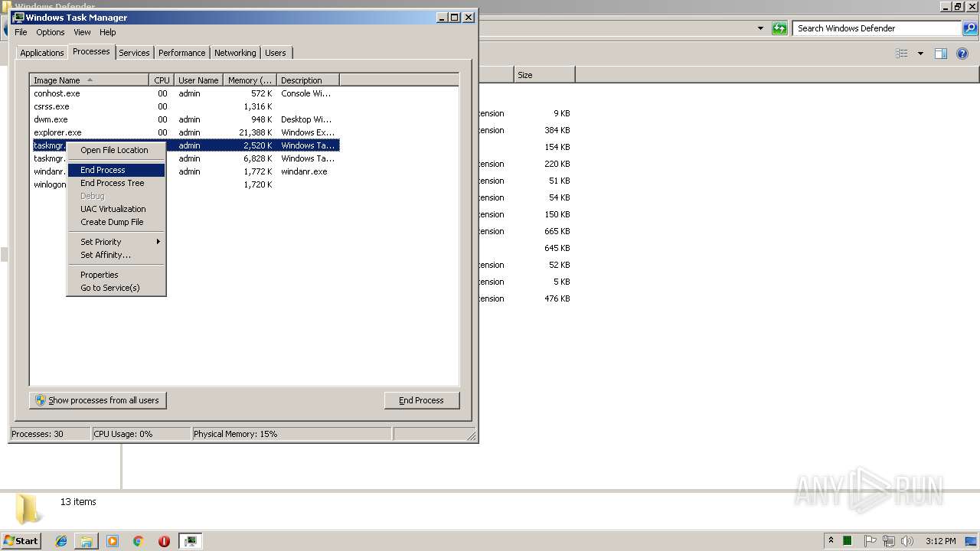This screenshot has height=551, width=980.
Task: Click the 21,388 K memory cell
Action: coord(256,132)
